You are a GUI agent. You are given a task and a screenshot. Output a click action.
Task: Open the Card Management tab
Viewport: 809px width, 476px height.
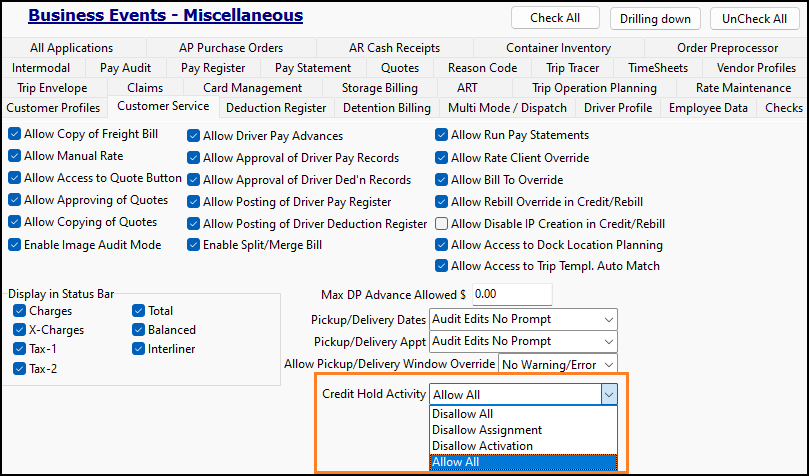(253, 88)
